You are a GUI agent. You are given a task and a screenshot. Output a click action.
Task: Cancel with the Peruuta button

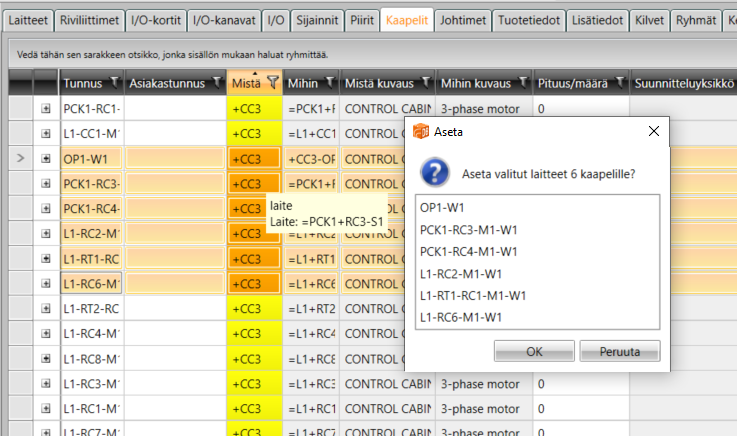click(619, 351)
